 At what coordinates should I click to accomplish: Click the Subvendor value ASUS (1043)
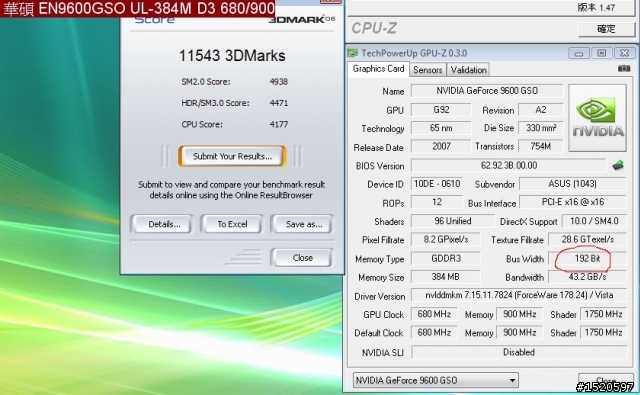point(572,184)
